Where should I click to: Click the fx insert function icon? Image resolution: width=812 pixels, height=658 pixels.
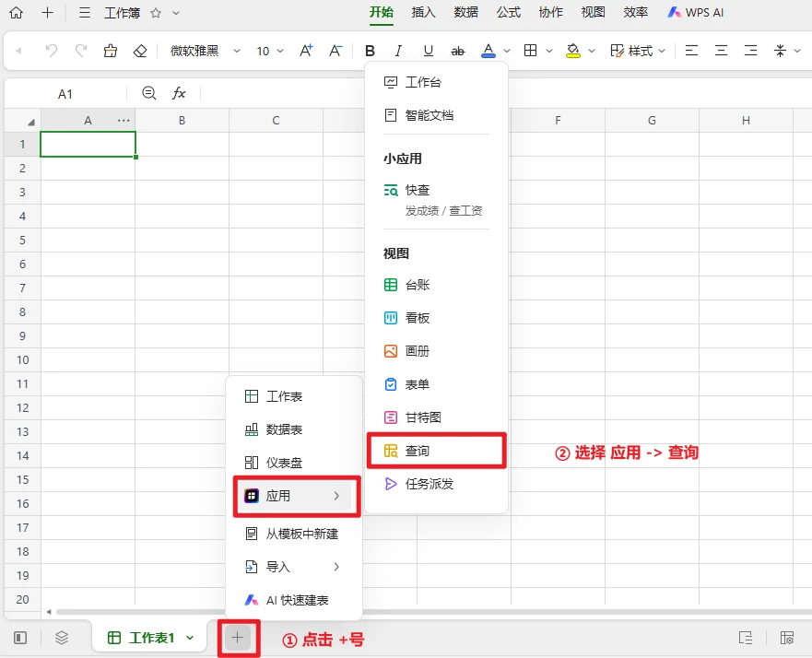pos(179,93)
